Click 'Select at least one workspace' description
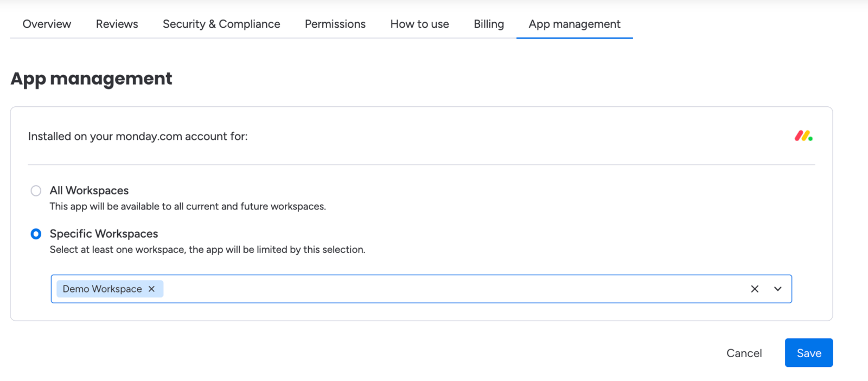This screenshot has width=868, height=381. (x=207, y=250)
